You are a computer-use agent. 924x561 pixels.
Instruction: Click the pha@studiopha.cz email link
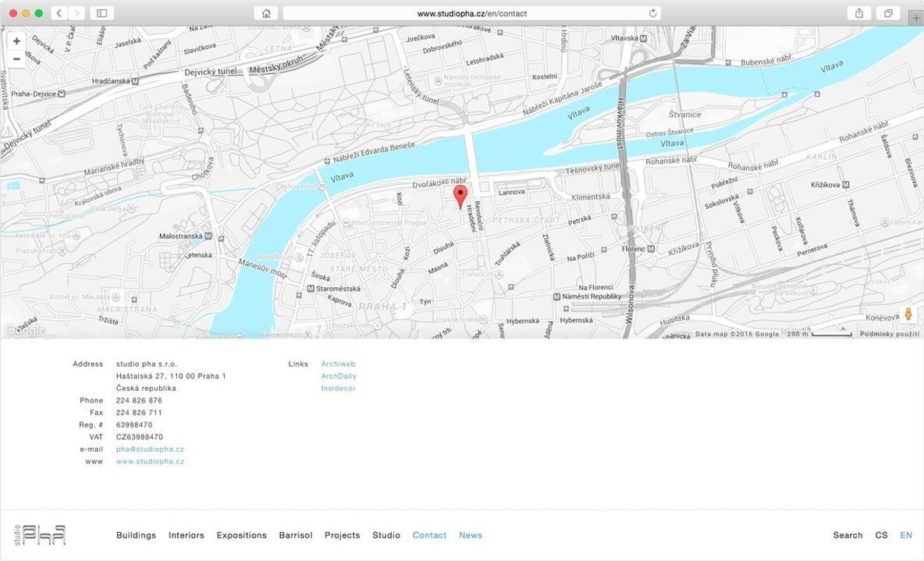[x=150, y=449]
